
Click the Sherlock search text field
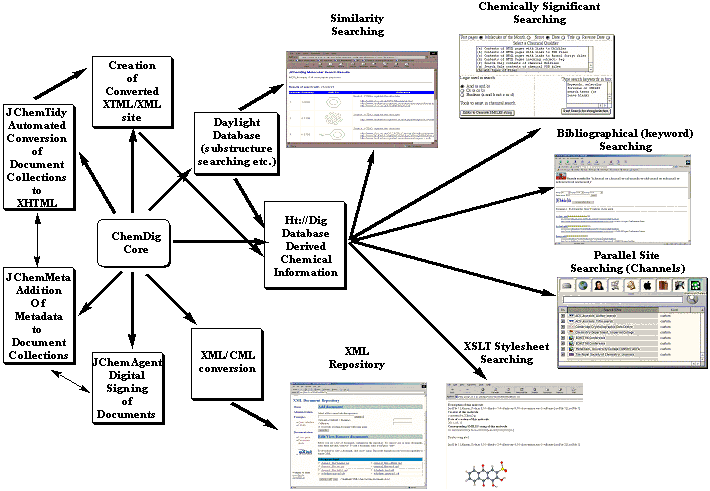pos(623,299)
